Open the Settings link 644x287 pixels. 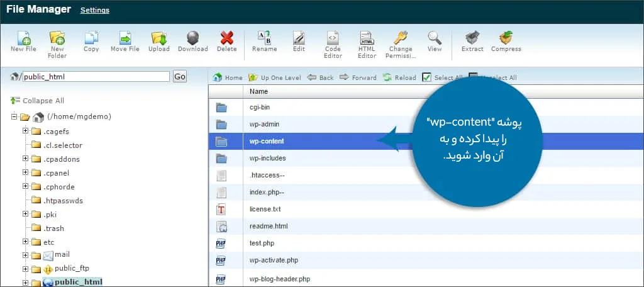point(95,10)
